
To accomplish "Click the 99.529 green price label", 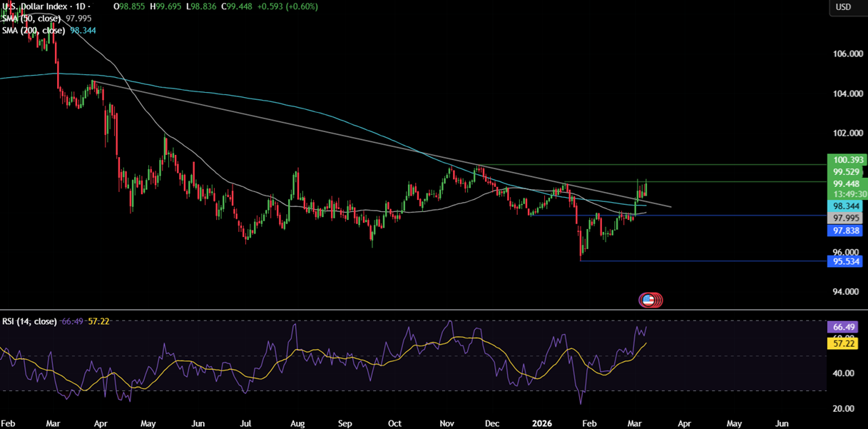I will click(x=844, y=172).
